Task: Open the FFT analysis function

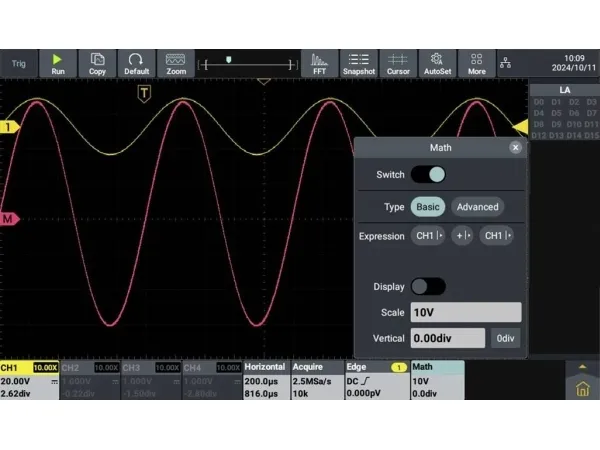Action: pyautogui.click(x=319, y=63)
